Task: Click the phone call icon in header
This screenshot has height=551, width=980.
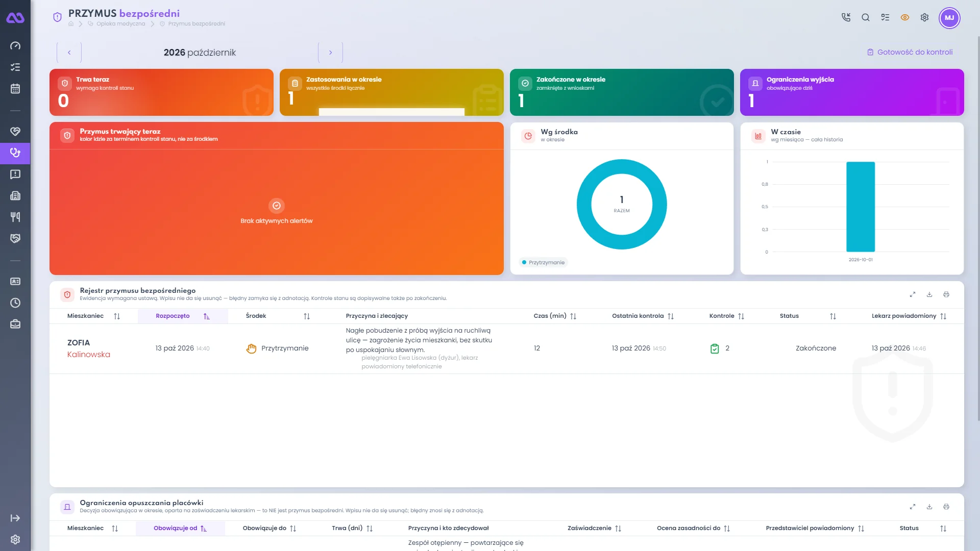Action: pos(846,17)
